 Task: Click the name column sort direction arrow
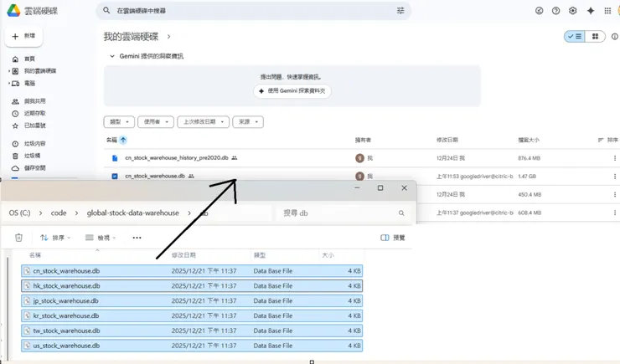[x=123, y=140]
